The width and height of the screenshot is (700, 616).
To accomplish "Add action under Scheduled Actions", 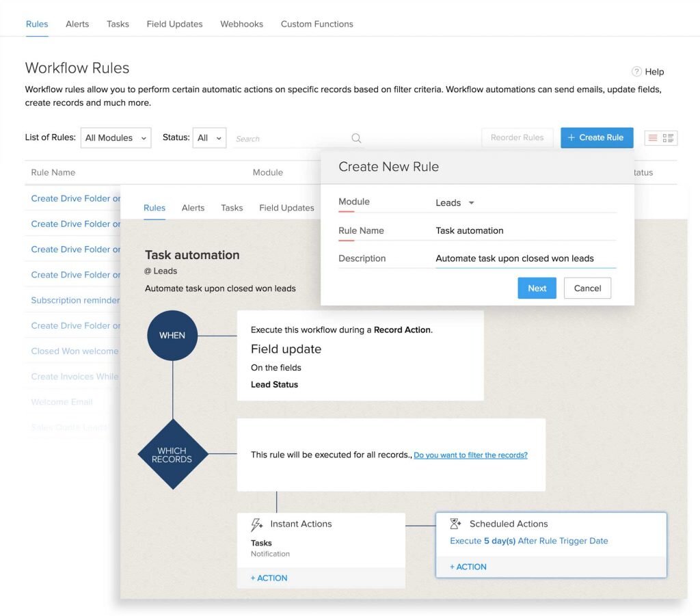I will coord(468,567).
